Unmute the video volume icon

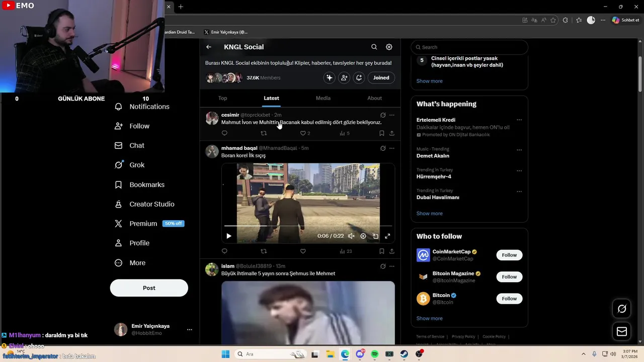[x=351, y=236]
